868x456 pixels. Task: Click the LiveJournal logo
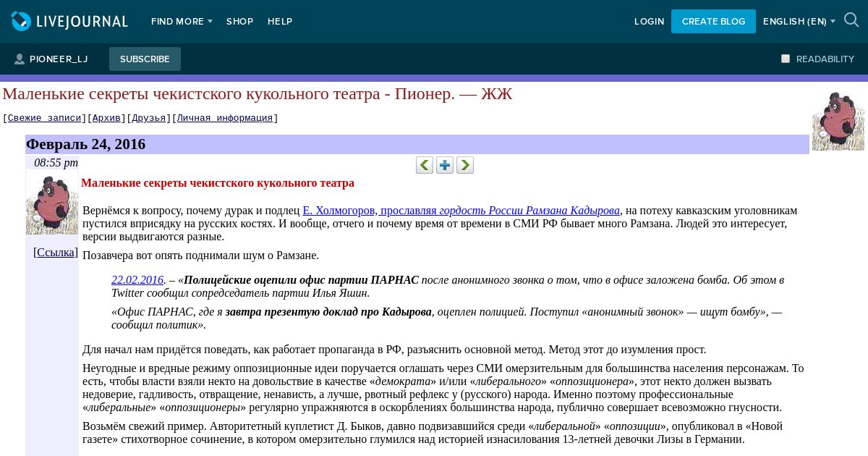(69, 22)
